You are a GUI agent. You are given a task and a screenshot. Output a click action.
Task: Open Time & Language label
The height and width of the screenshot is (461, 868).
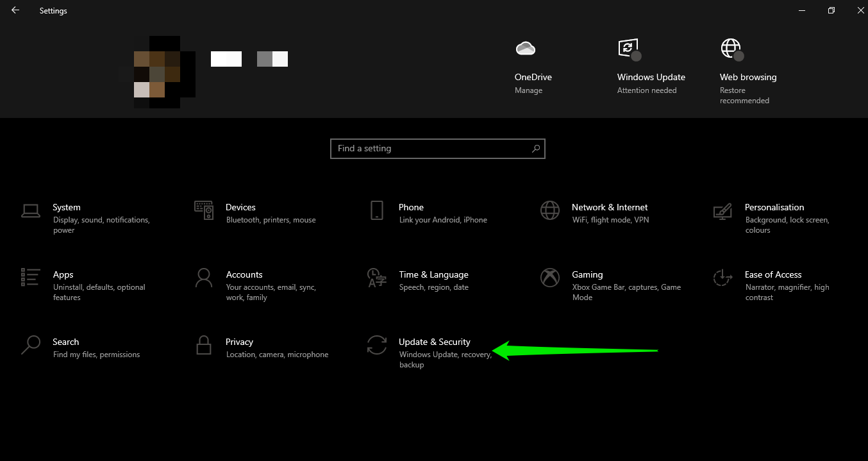(433, 274)
